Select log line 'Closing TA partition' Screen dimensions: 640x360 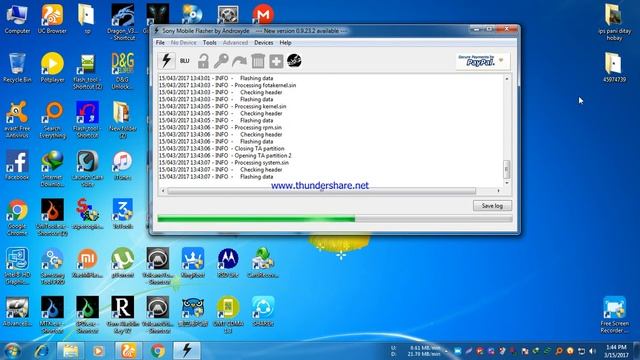pos(222,149)
